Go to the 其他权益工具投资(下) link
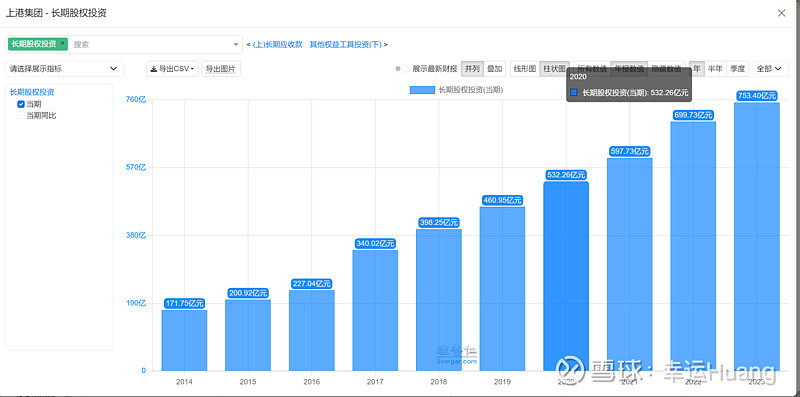800x397 pixels. pos(346,44)
